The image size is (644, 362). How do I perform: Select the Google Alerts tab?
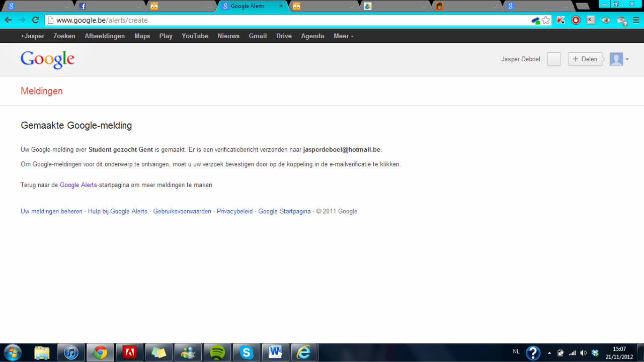tap(252, 6)
